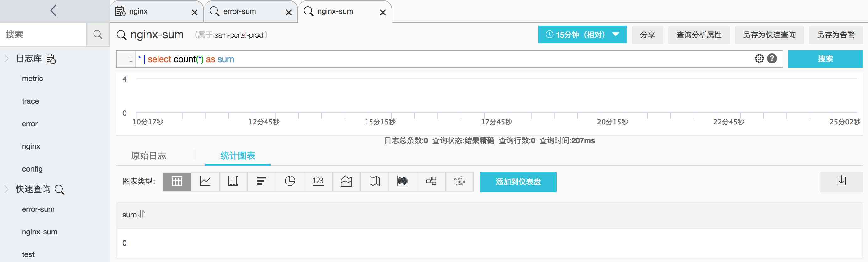
Task: Open the query syntax help icon
Action: click(772, 59)
